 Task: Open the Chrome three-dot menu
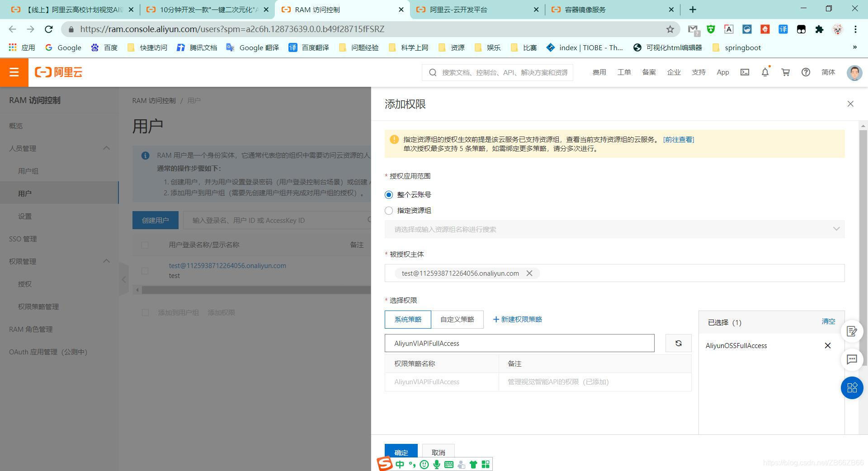click(x=855, y=29)
